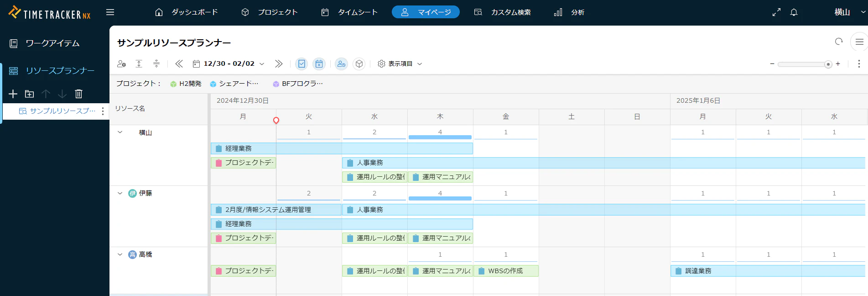Open the 12/30 - 02/02 date range picker
This screenshot has width=868, height=296.
point(229,64)
